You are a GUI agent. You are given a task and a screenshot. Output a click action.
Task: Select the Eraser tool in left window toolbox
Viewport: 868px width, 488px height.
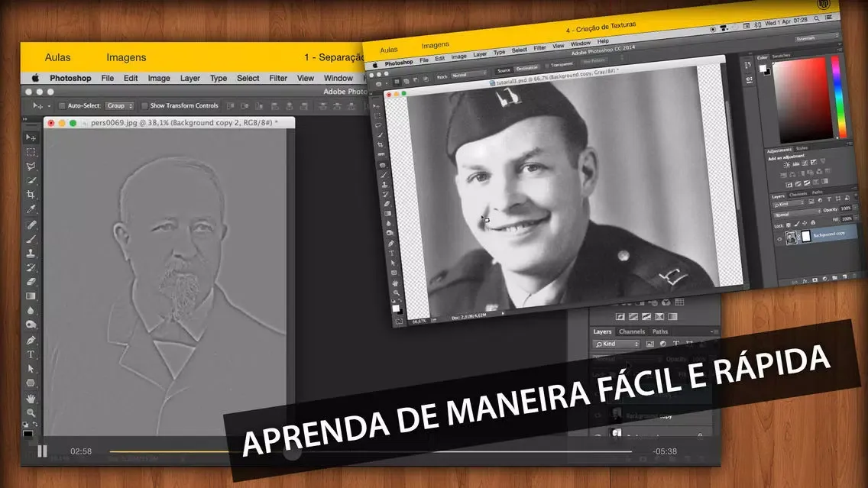click(x=31, y=282)
